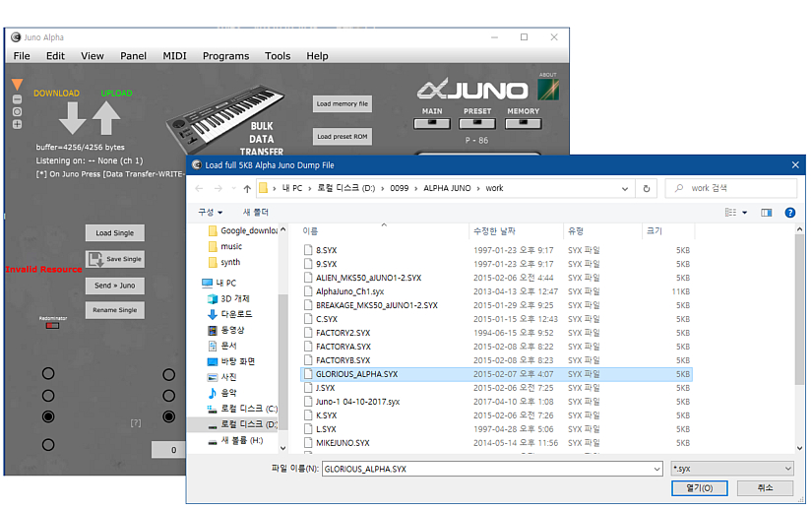Toggle the Radominator red switch

tap(52, 326)
